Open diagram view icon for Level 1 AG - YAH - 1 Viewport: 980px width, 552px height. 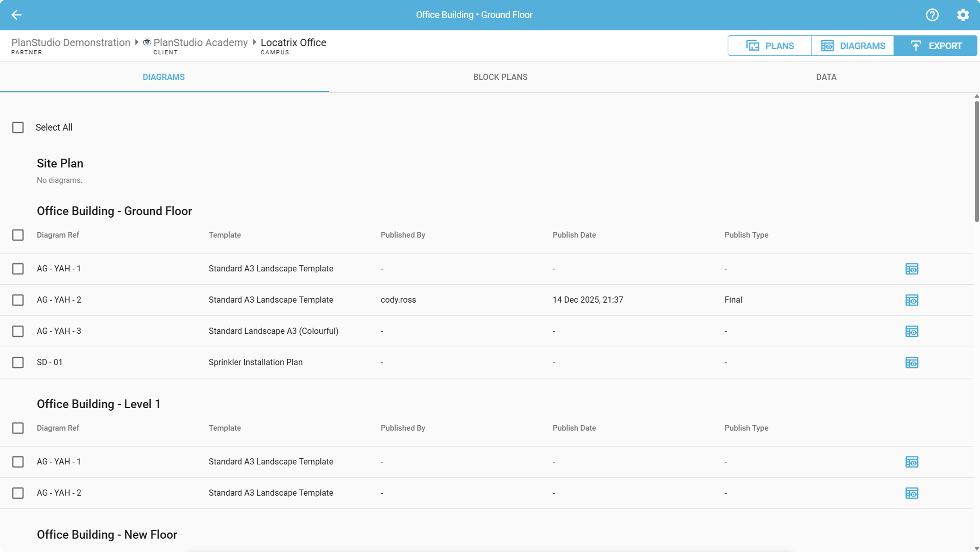pos(911,462)
